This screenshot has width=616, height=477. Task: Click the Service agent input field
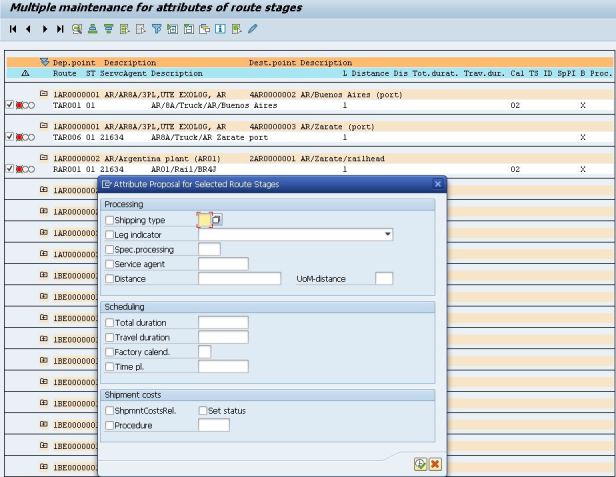[223, 264]
